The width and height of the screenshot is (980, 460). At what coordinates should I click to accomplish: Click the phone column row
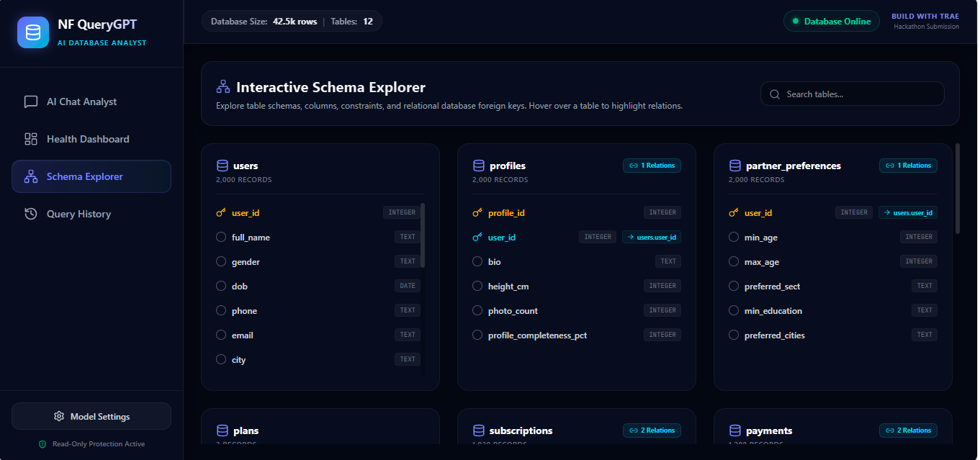pos(318,311)
